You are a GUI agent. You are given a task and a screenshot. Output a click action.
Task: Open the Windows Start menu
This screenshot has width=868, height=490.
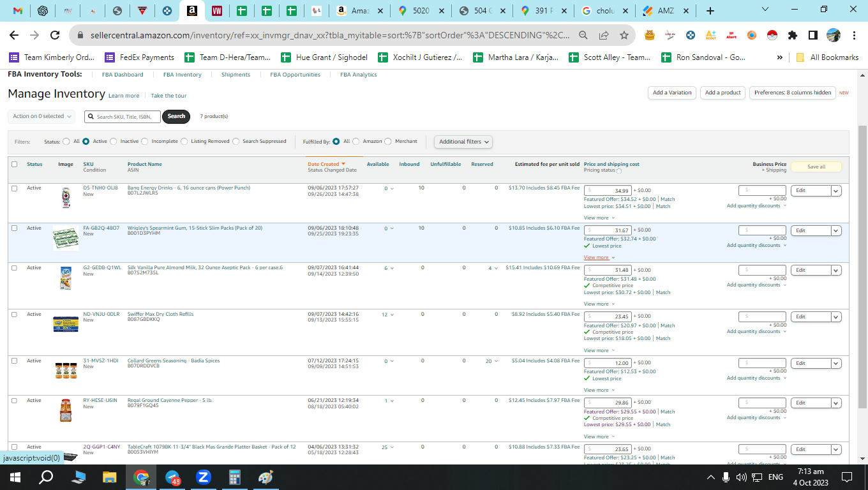pos(15,477)
